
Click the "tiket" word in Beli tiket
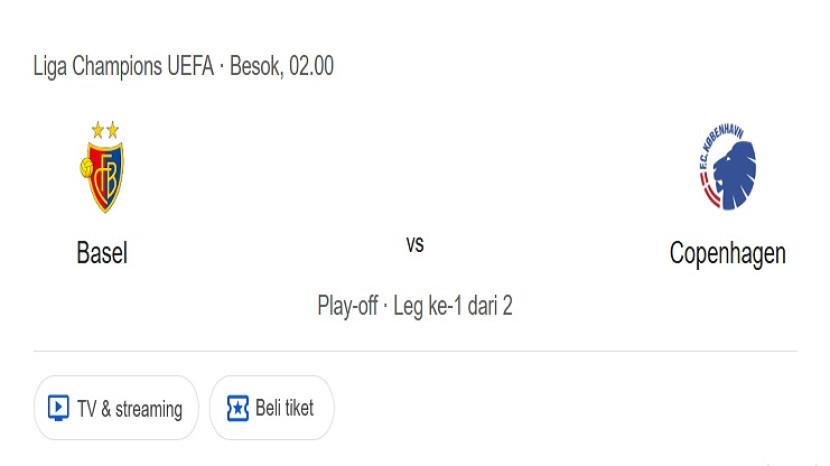point(298,408)
